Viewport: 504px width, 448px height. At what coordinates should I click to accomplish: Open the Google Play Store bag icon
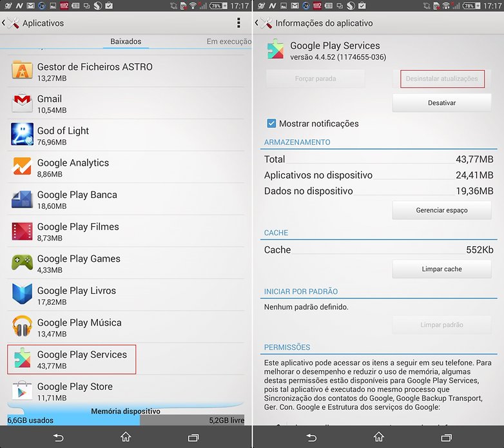(22, 390)
